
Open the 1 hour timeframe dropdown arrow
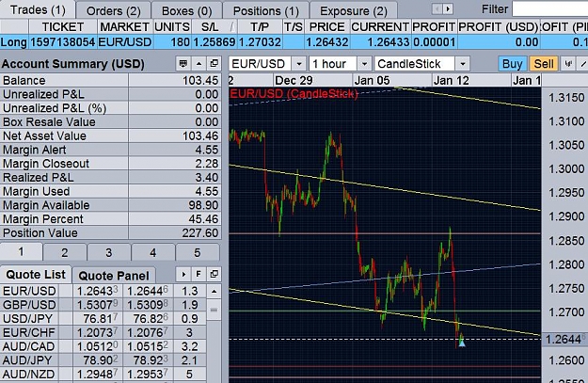click(364, 64)
